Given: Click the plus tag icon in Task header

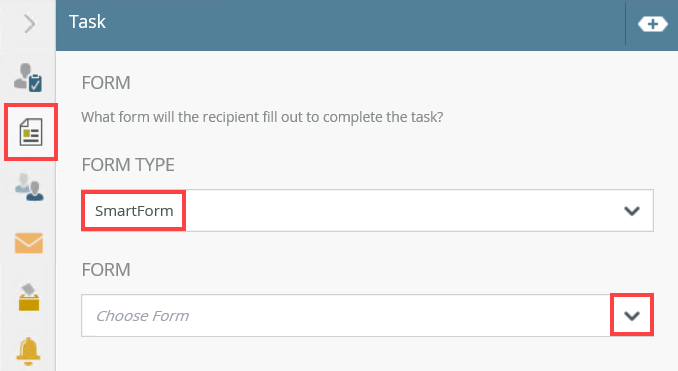Looking at the screenshot, I should [x=652, y=24].
